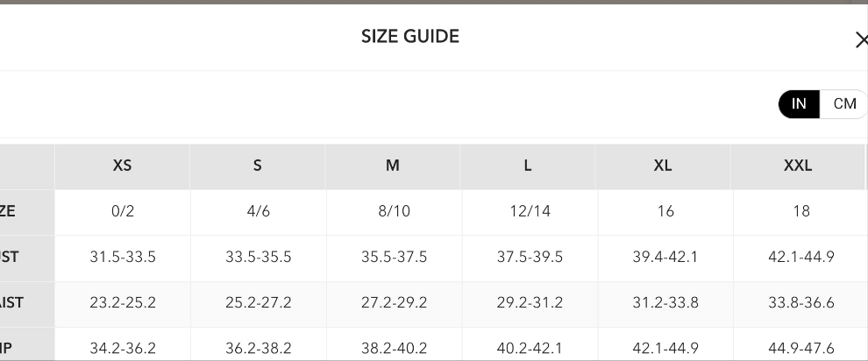Viewport: 868px width, 361px height.
Task: Select the M size column header
Action: click(x=393, y=166)
